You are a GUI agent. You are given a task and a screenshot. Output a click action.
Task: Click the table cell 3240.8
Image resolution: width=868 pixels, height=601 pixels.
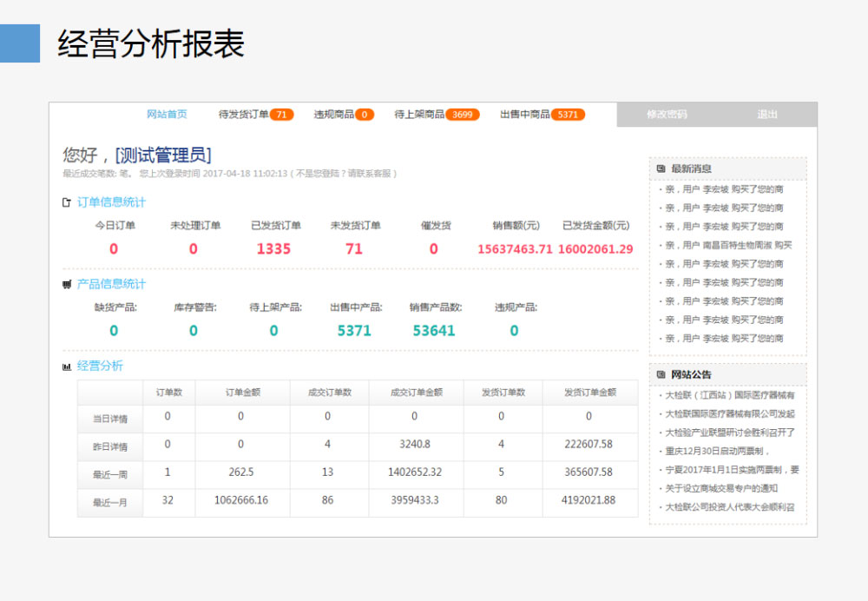pos(415,445)
